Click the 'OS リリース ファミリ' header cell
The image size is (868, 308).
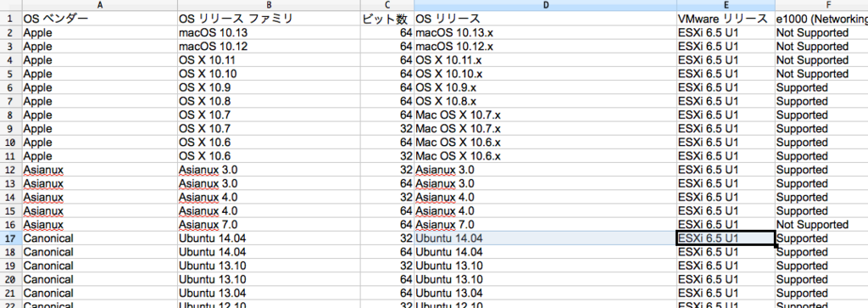269,19
